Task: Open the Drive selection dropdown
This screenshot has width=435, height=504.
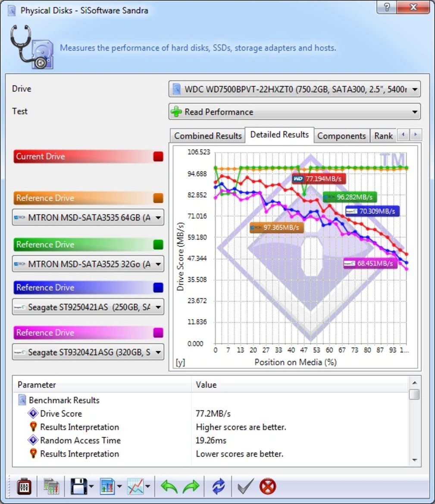Action: (x=294, y=89)
